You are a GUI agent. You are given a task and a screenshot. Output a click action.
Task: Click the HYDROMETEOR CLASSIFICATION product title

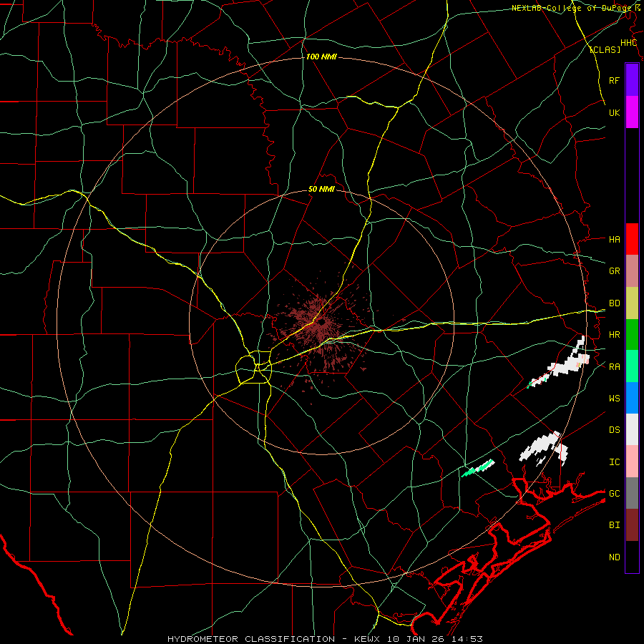click(x=251, y=639)
